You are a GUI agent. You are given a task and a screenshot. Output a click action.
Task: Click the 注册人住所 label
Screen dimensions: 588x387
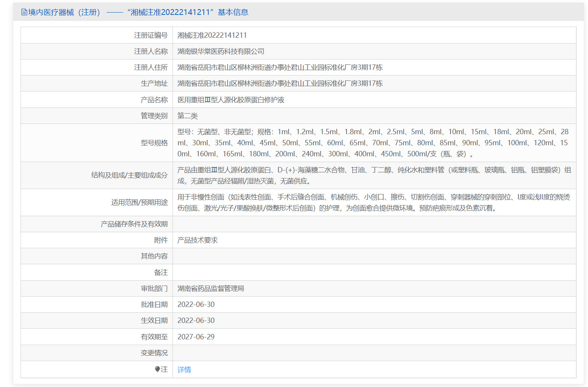tap(151, 67)
